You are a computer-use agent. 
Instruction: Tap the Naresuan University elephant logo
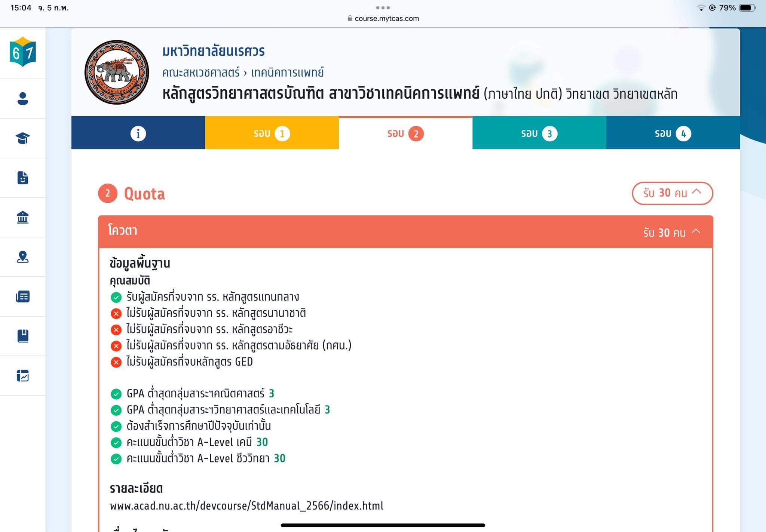[x=117, y=72]
